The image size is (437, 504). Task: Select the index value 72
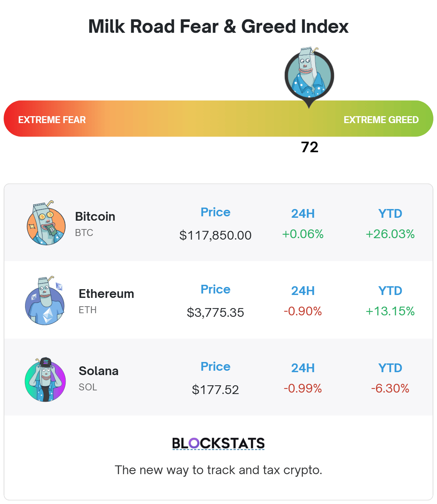(x=310, y=147)
